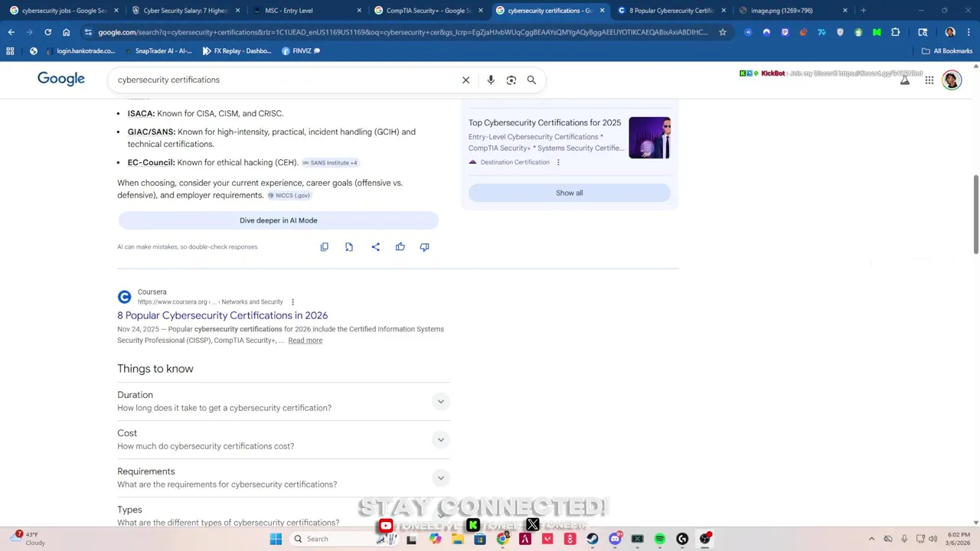The height and width of the screenshot is (551, 980).
Task: Open Chrome Extensions puzzle menu
Action: click(x=895, y=32)
